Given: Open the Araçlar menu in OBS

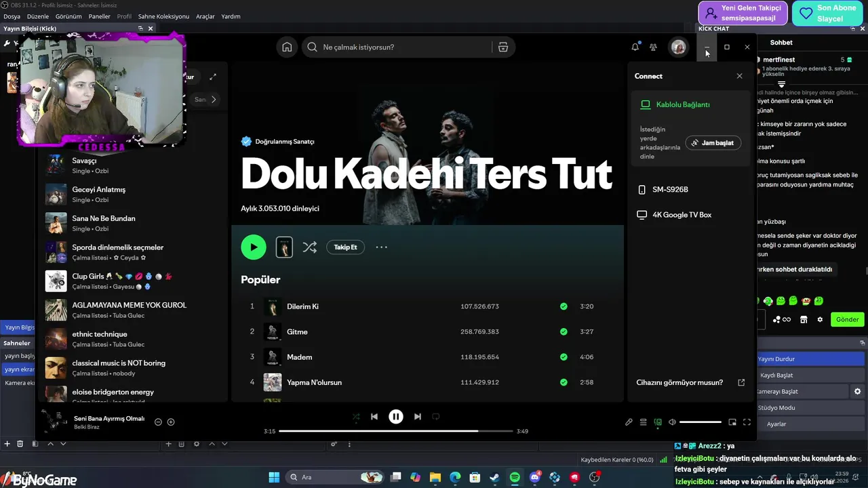Looking at the screenshot, I should tap(205, 16).
